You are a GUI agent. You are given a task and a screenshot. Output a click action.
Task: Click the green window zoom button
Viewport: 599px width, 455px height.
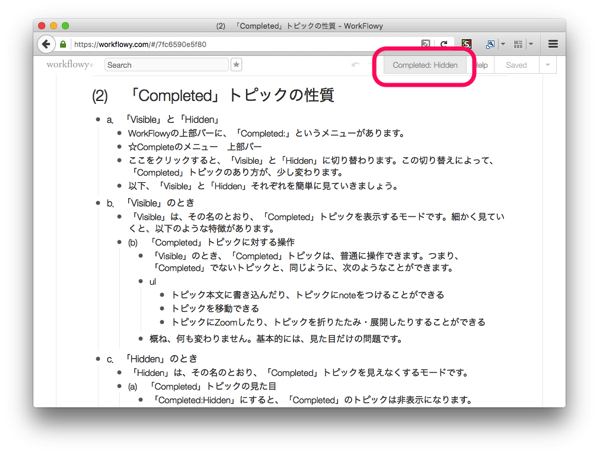click(65, 26)
